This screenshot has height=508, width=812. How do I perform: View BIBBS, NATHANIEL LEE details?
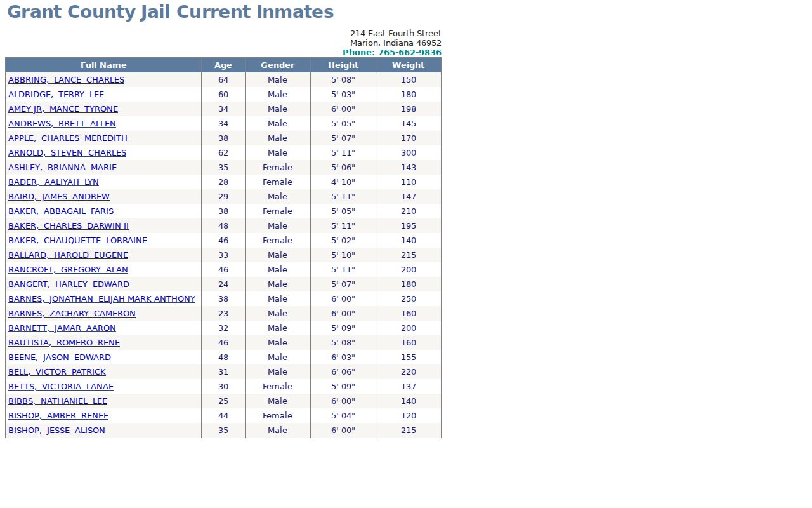pos(58,401)
